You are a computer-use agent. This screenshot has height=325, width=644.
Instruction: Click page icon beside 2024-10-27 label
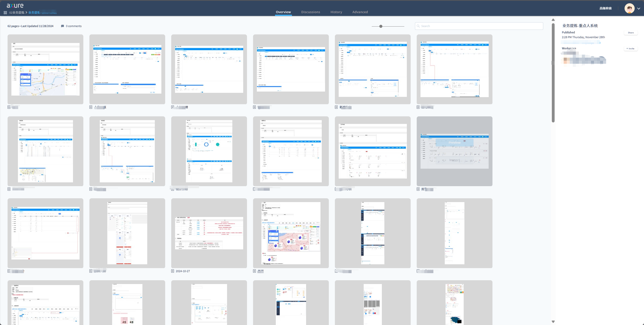173,271
